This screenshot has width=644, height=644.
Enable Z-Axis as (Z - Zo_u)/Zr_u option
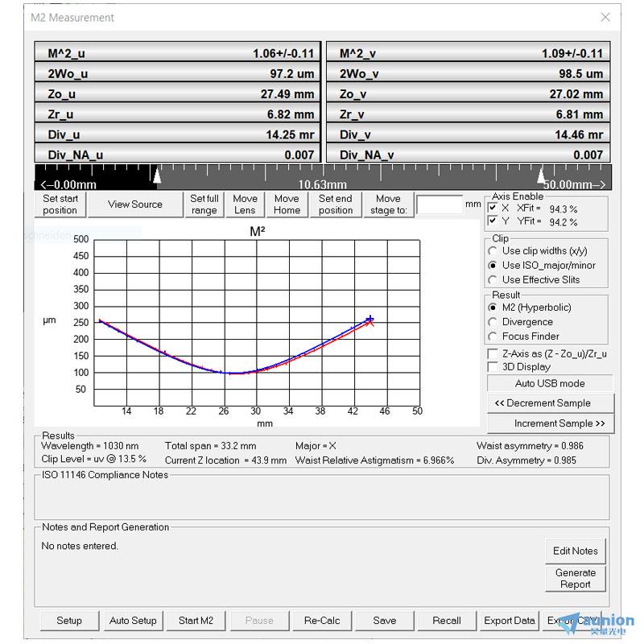(493, 354)
